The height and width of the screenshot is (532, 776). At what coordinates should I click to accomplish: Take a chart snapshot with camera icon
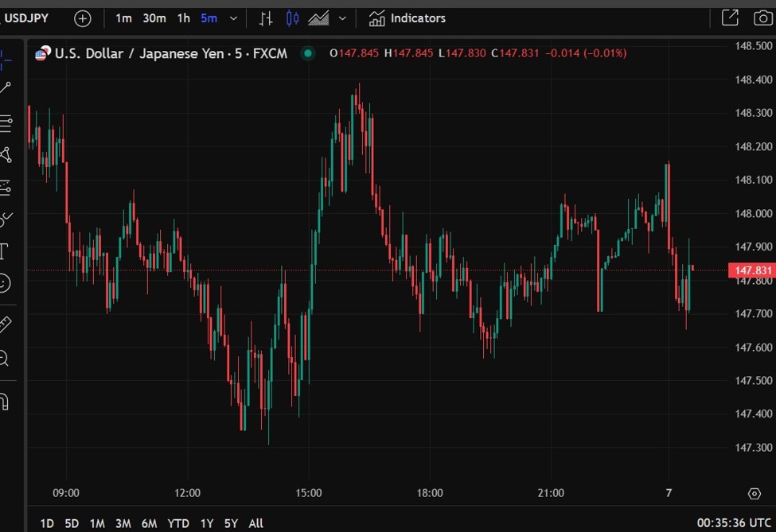click(760, 18)
